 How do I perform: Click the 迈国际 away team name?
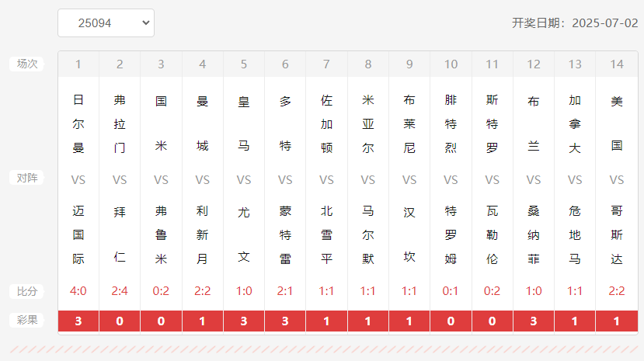tap(78, 235)
